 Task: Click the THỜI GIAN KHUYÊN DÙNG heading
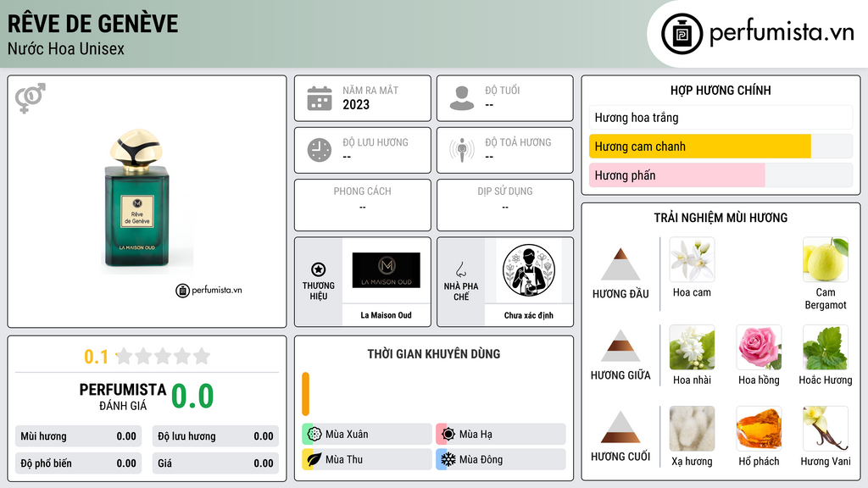[434, 354]
